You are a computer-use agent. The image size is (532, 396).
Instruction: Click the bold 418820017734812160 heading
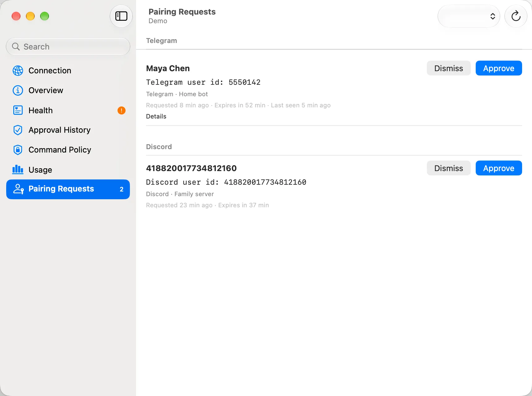pos(191,168)
